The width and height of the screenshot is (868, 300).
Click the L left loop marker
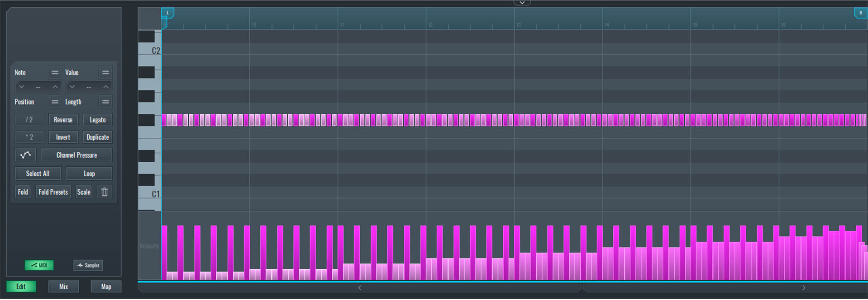pyautogui.click(x=167, y=13)
